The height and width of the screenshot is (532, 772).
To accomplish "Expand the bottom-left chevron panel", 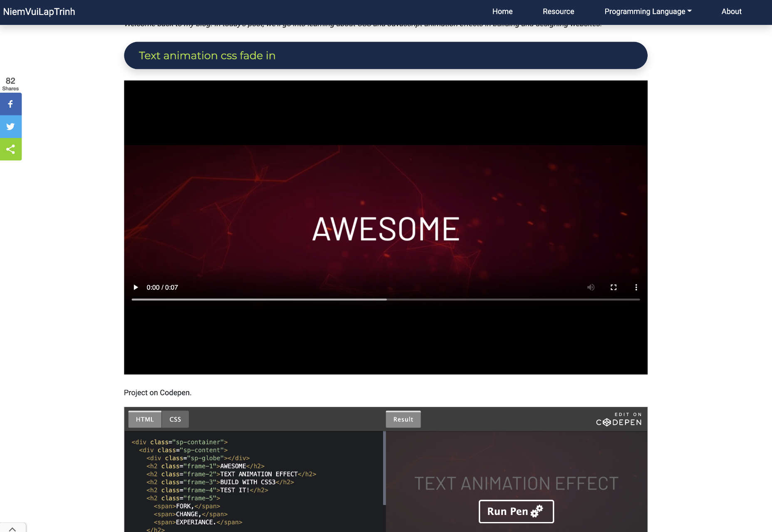I will pos(12,528).
